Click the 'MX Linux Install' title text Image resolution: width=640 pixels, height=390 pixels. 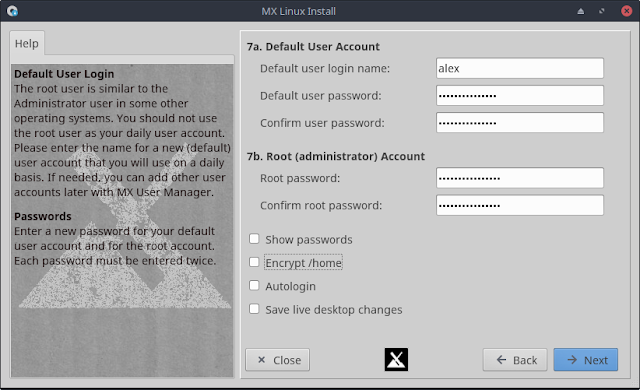coord(298,11)
